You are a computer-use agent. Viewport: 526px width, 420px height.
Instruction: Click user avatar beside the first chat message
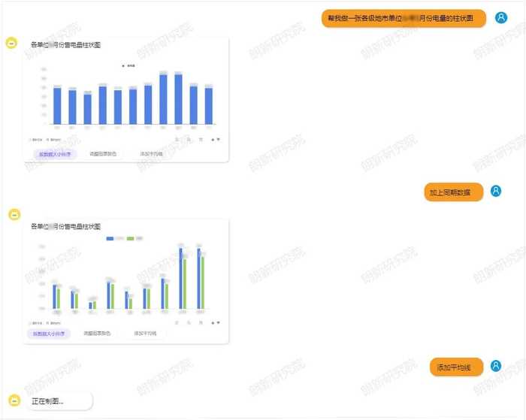coord(501,17)
